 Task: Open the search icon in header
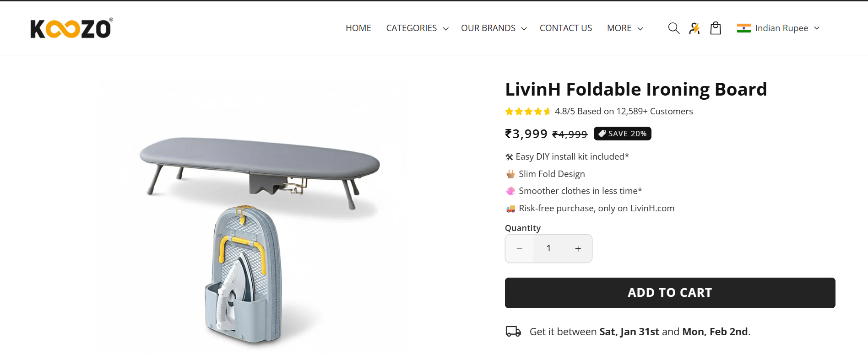click(673, 28)
